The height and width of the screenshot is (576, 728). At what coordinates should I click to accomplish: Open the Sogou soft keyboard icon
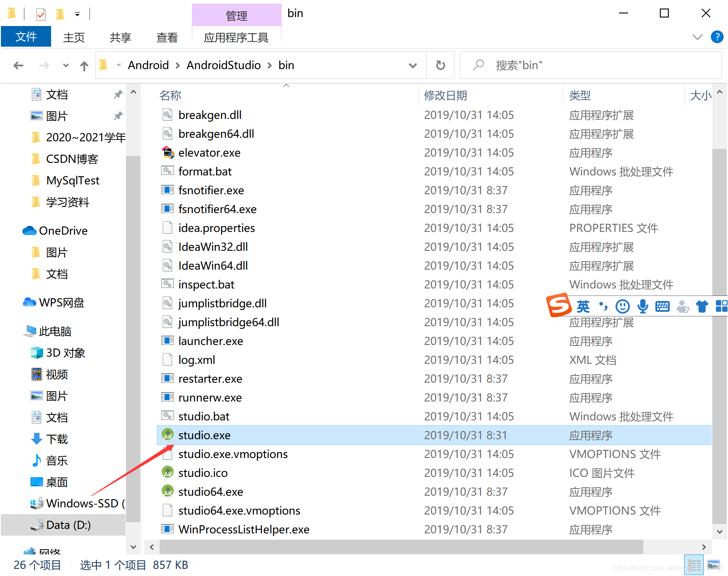click(x=663, y=306)
